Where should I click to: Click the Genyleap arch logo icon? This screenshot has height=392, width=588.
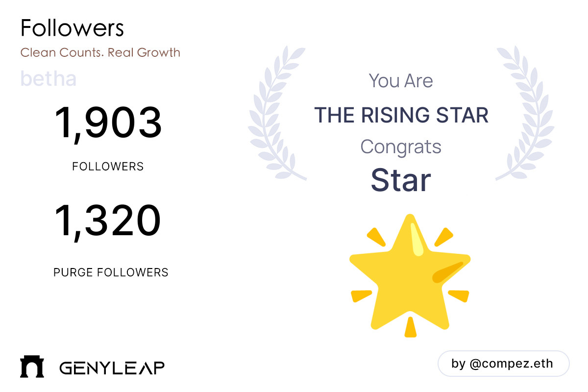pyautogui.click(x=32, y=367)
